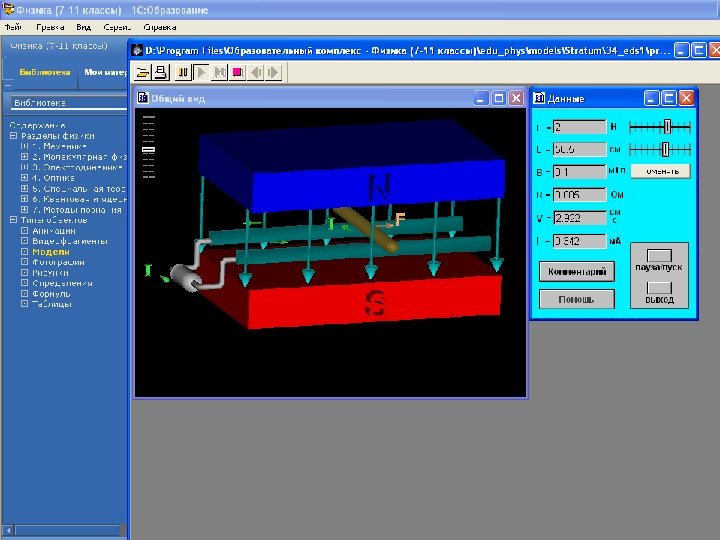Minimize the Общий вид window

481,98
